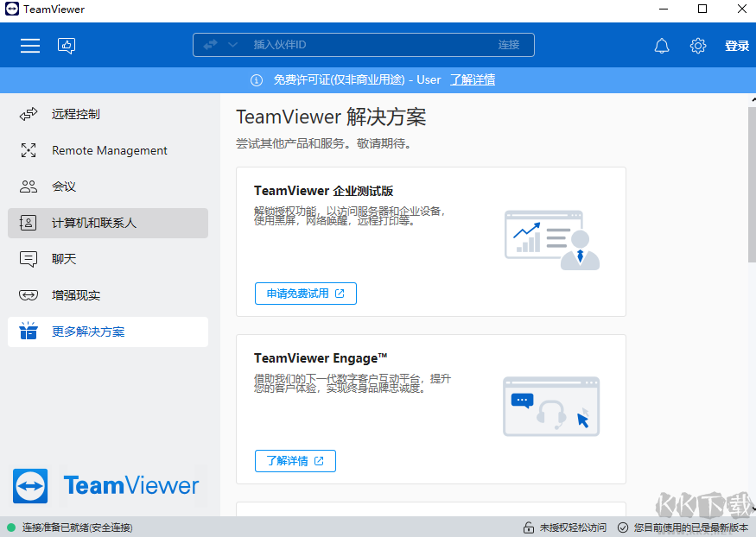
Task: Click the vertical scrollbar thumb
Action: pos(753,185)
